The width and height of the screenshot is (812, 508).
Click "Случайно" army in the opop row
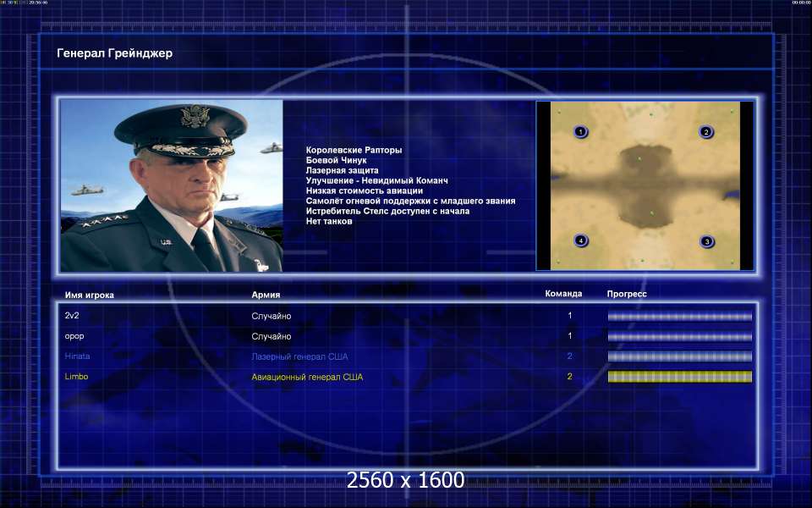(x=271, y=336)
